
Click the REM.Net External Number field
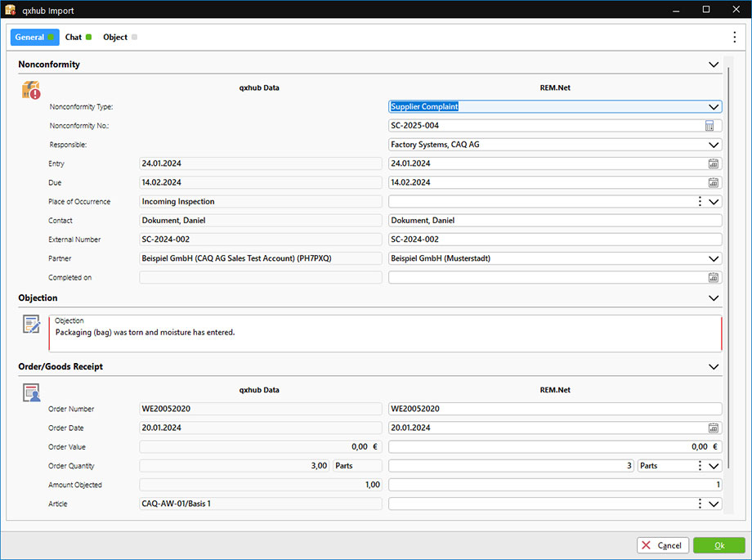click(554, 240)
